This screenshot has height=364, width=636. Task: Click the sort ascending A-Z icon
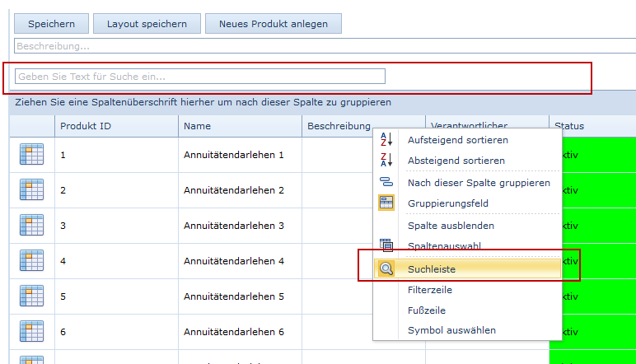pyautogui.click(x=386, y=141)
